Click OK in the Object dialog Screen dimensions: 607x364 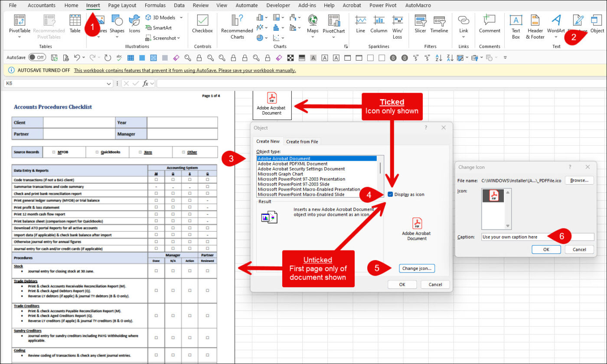[x=402, y=285]
